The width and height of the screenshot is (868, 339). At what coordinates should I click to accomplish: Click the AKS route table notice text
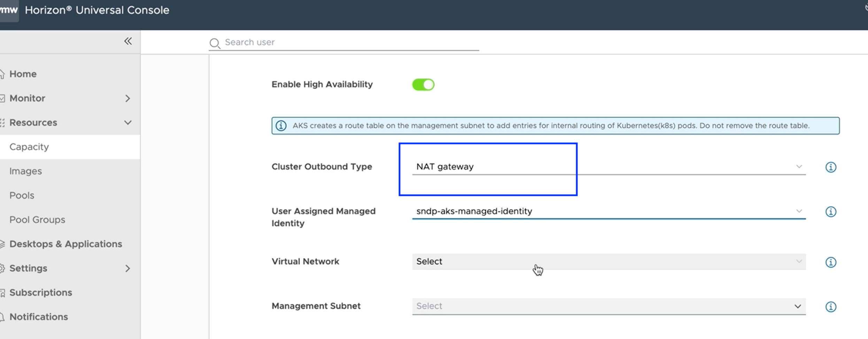[551, 126]
